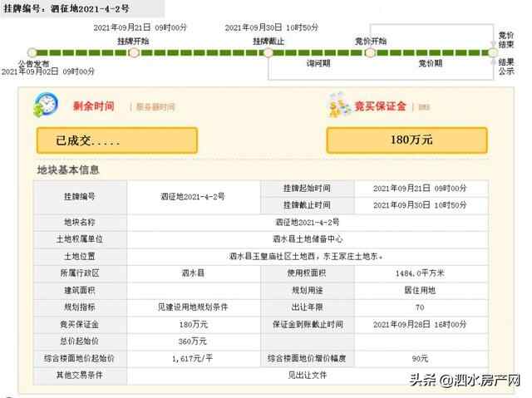
Task: Click the 综合楼面地价起始价 row label
Action: 79,358
